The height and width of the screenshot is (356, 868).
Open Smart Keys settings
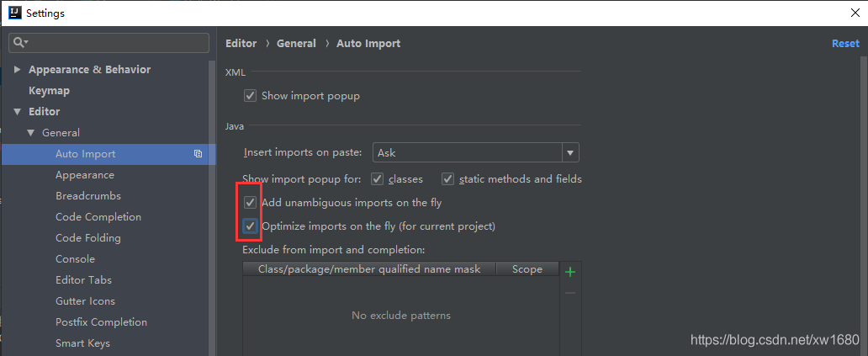click(x=82, y=343)
